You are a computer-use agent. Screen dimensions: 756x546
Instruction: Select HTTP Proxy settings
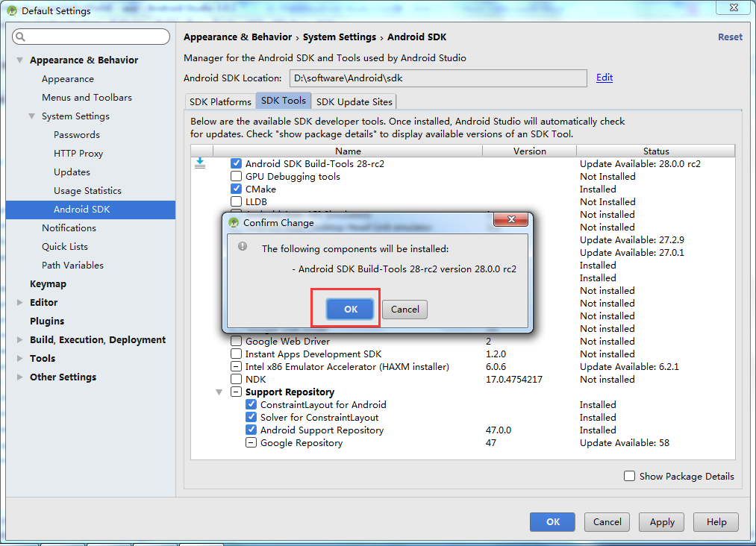click(78, 153)
